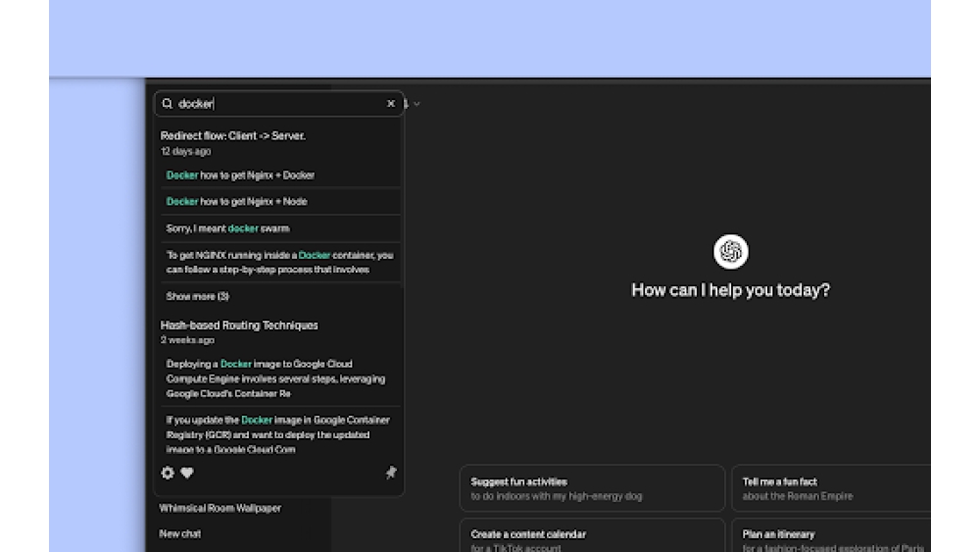The image size is (980, 552).
Task: Choose 'Tell me a fun fact' prompt card
Action: pyautogui.click(x=831, y=488)
